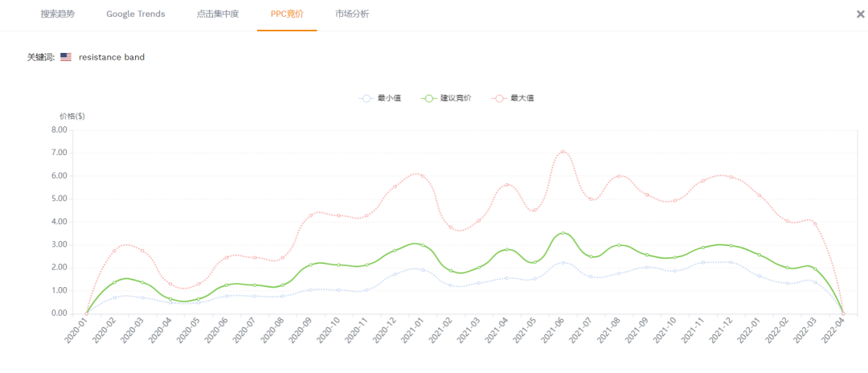Click the US flag icon beside the keyword
Viewport: 868px width, 373px height.
(66, 57)
